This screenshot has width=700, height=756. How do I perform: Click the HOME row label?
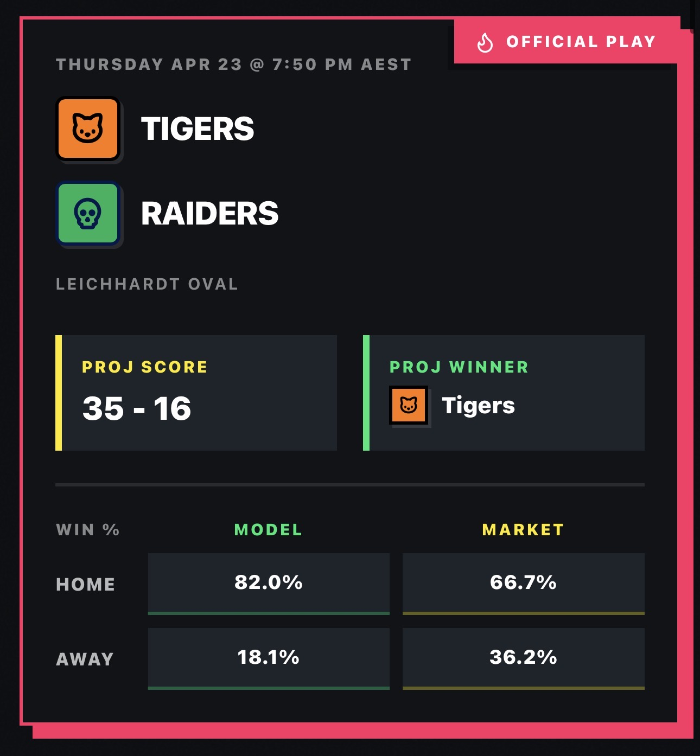86,585
